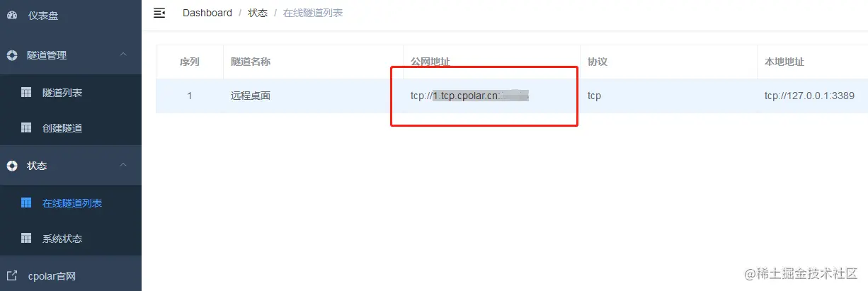
Task: Click the 公网地址 column header
Action: point(430,62)
